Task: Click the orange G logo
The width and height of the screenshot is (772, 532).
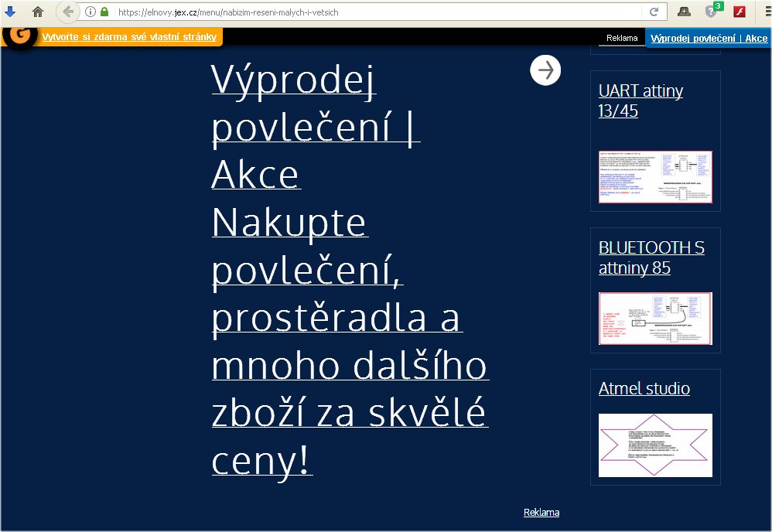Action: 19,36
